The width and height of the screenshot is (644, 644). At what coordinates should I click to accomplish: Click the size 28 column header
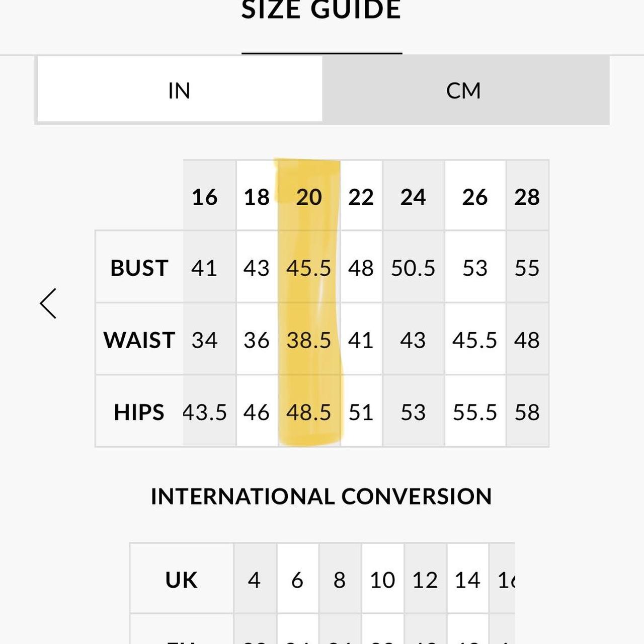(527, 197)
